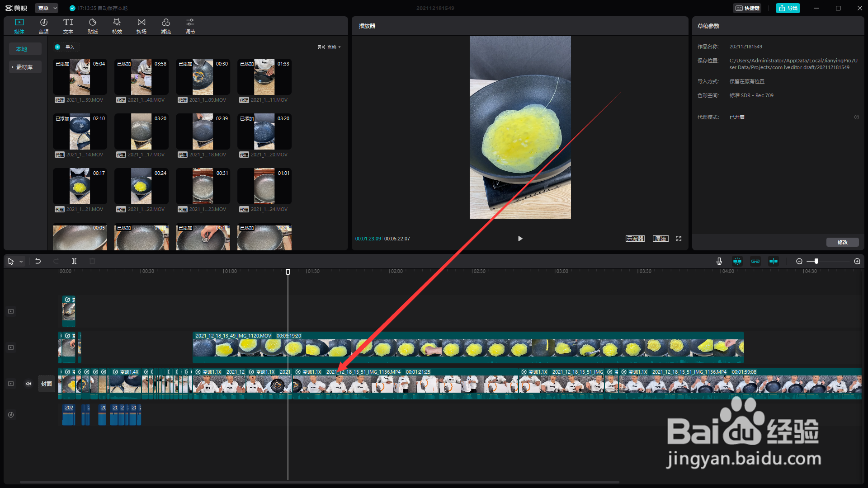Open the 菜单 menu dropdown
This screenshot has height=488, width=868.
47,8
